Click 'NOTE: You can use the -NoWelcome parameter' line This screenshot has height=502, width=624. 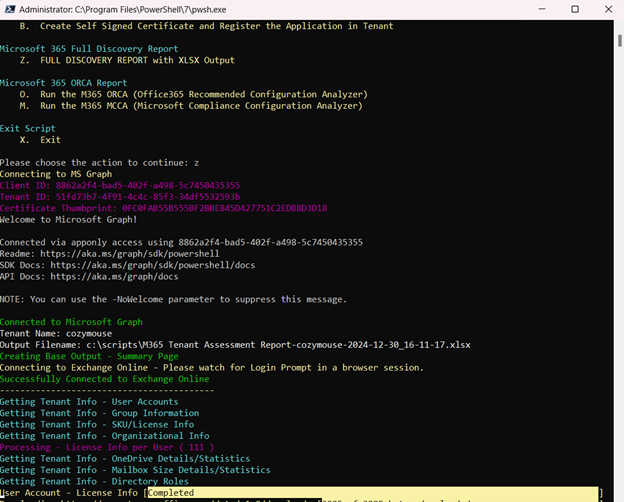pyautogui.click(x=174, y=299)
